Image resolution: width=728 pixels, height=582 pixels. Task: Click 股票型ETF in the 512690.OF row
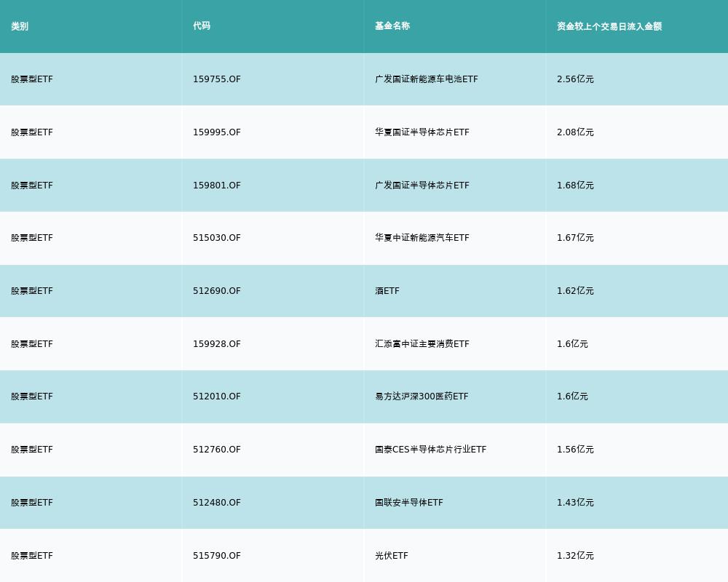click(x=32, y=291)
